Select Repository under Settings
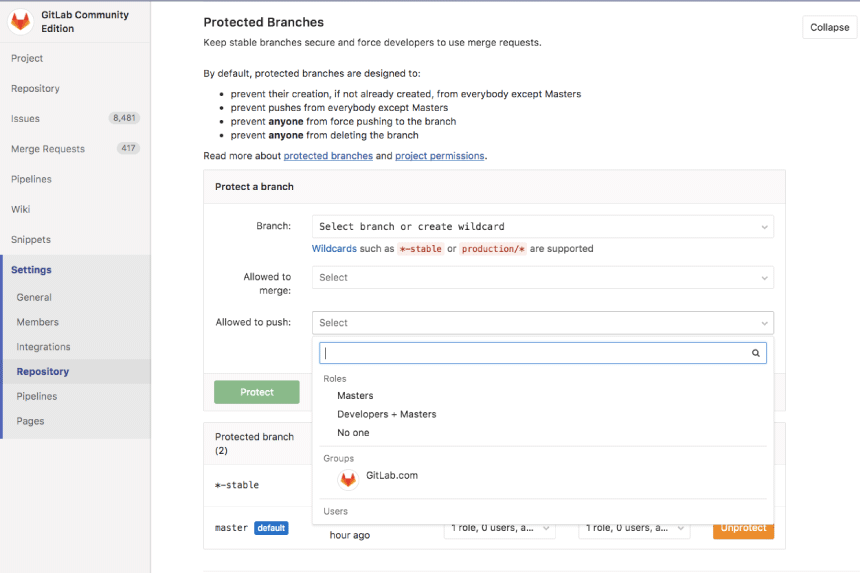860x573 pixels. 43,371
